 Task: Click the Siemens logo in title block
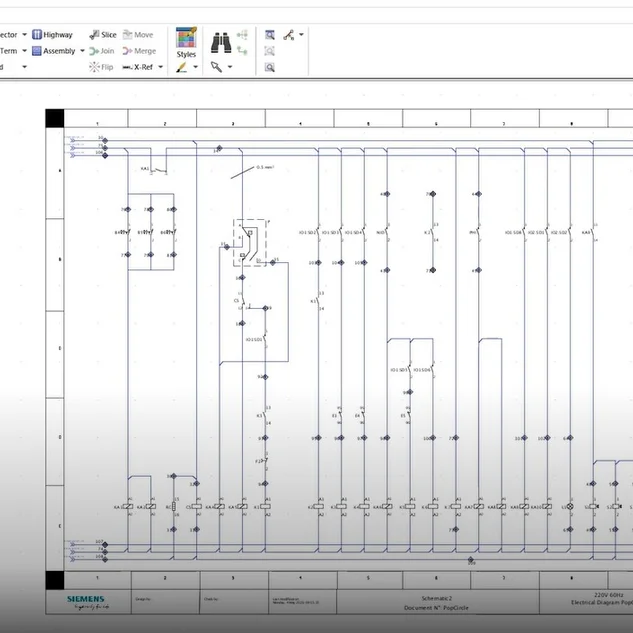[x=86, y=599]
